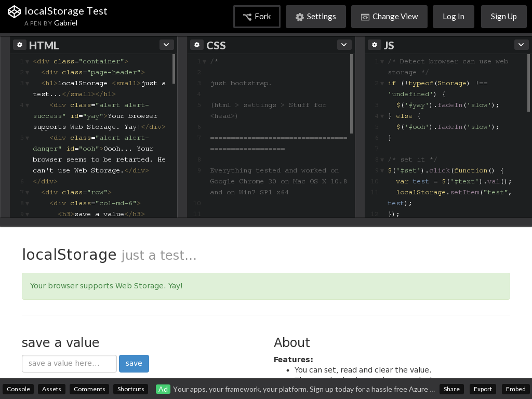Click the Log In button
Image resolution: width=532 pixels, height=399 pixels.
point(453,17)
